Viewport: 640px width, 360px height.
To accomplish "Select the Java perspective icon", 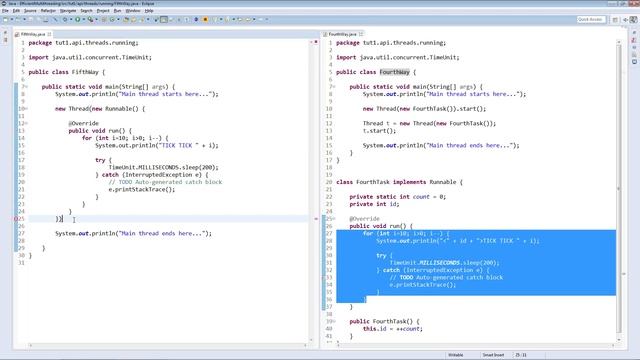I will point(633,19).
